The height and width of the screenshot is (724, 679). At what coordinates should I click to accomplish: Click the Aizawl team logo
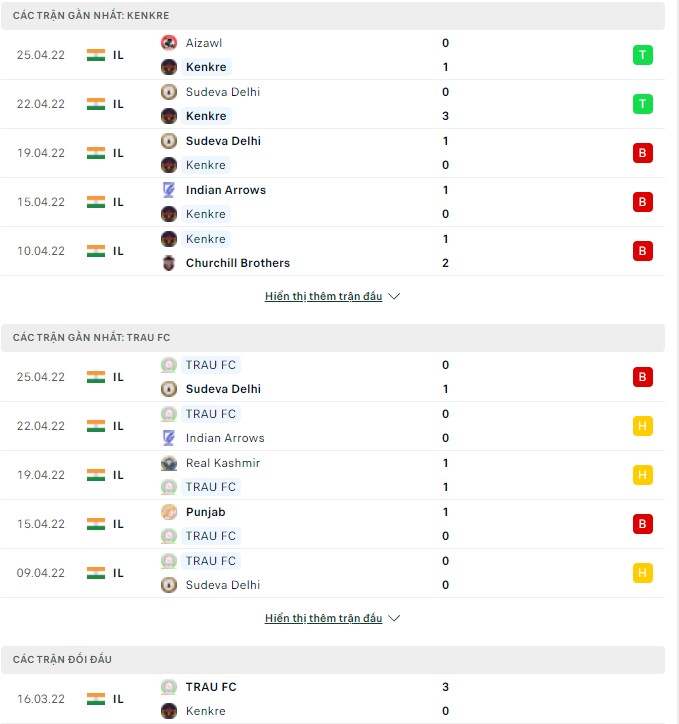[169, 43]
